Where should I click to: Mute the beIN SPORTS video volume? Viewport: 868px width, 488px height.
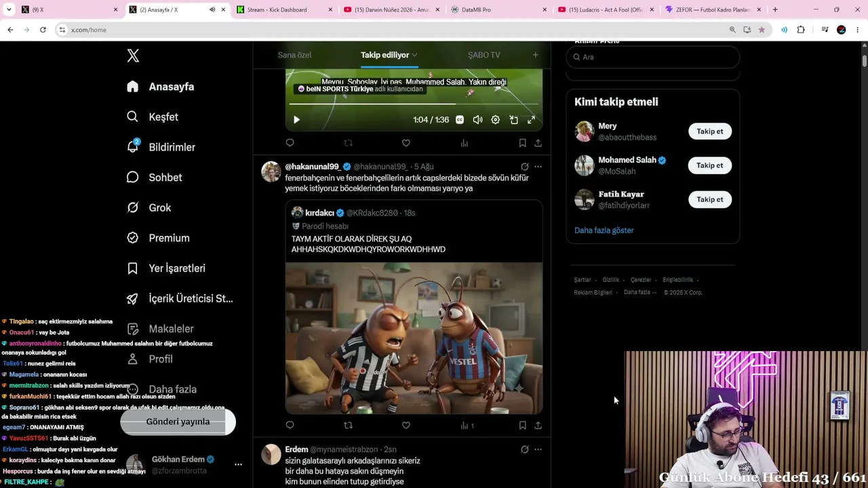tap(477, 120)
